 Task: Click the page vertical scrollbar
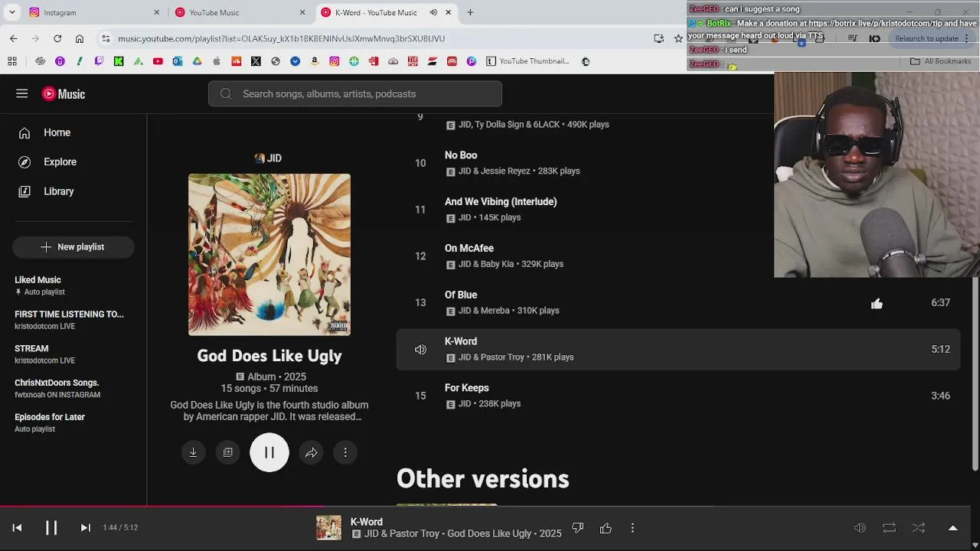(x=975, y=373)
